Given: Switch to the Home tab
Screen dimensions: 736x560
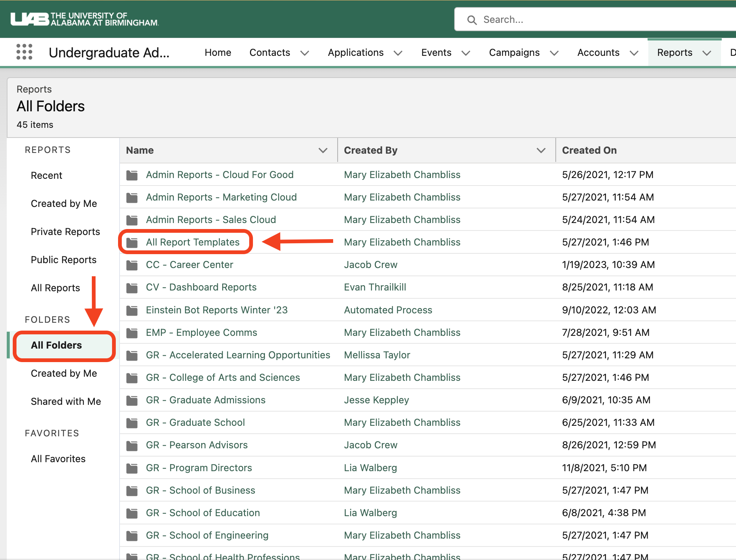Looking at the screenshot, I should [217, 52].
